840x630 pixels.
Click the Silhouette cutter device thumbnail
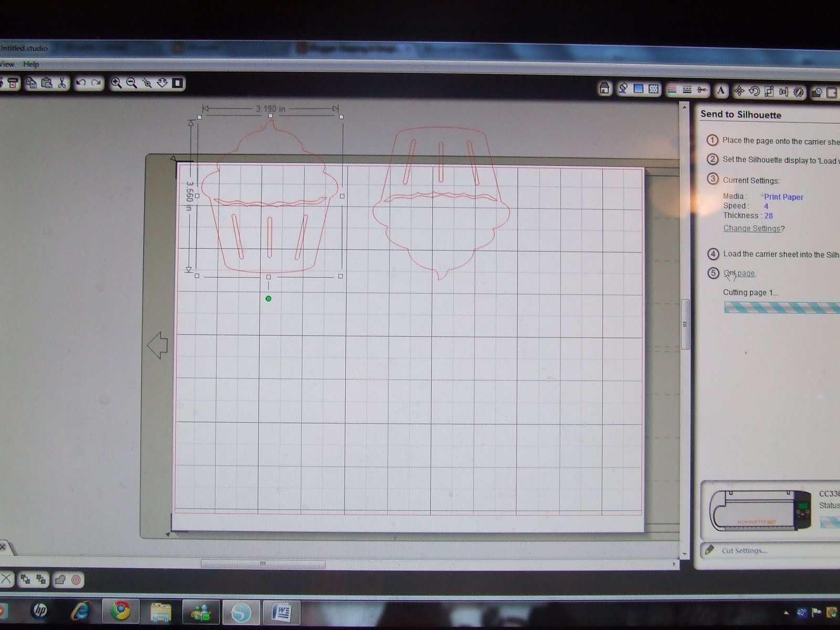coord(760,511)
